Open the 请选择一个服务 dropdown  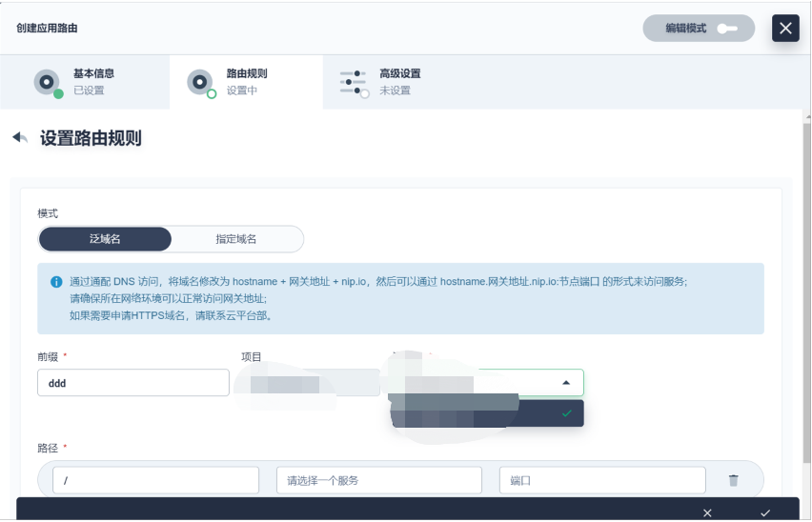tap(378, 480)
